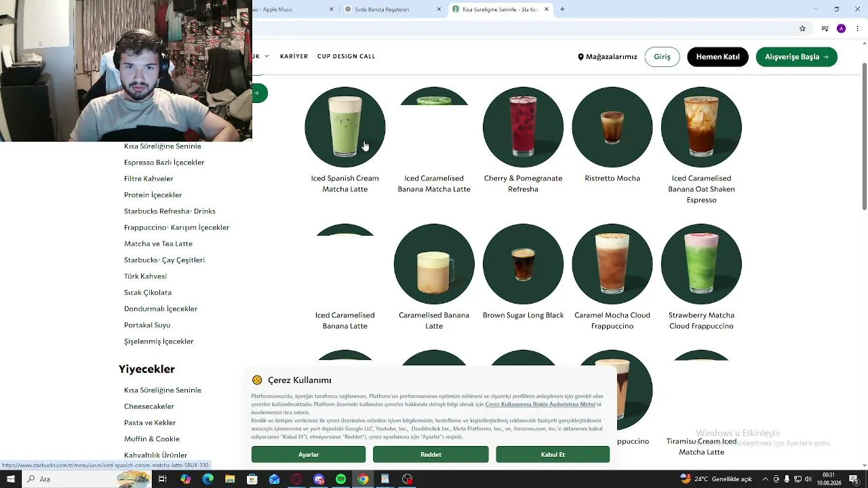Viewport: 868px width, 488px height.
Task: Open the Cherry & Pomegranate Refresha image
Action: coord(523,127)
